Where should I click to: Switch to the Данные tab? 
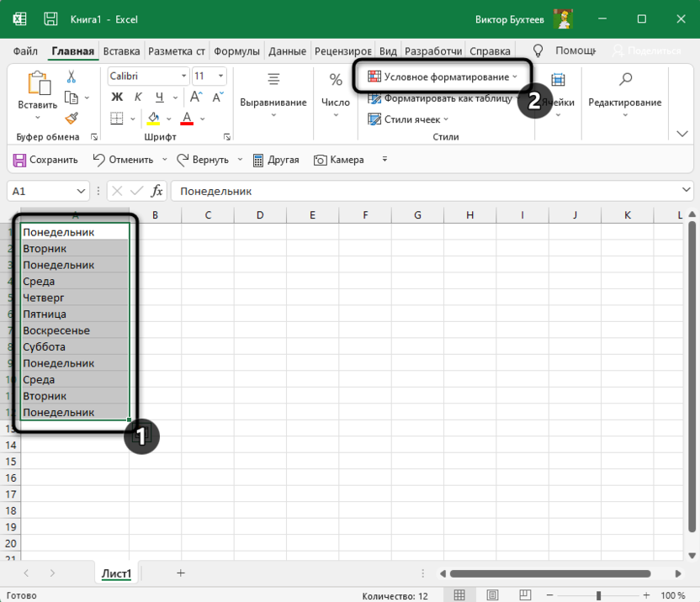coord(287,51)
